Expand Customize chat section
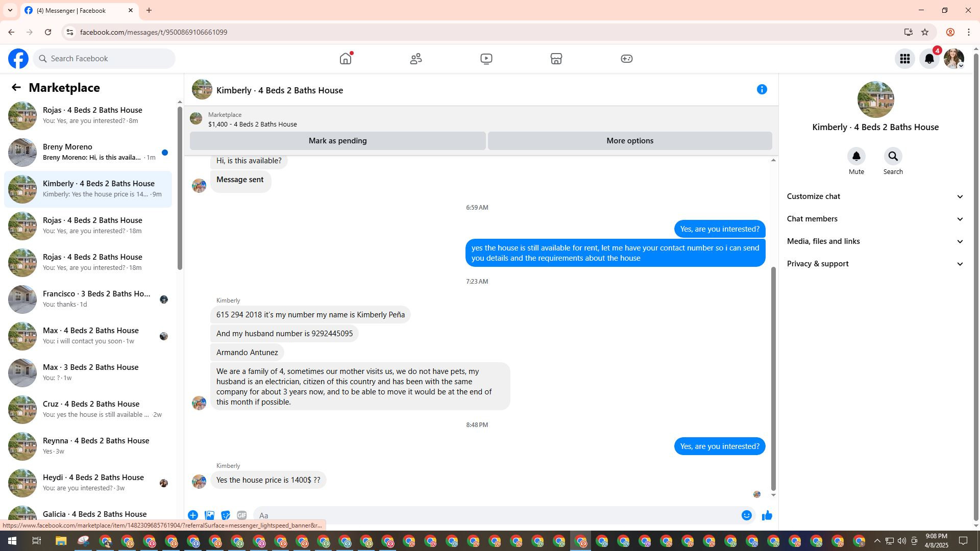 tap(875, 196)
